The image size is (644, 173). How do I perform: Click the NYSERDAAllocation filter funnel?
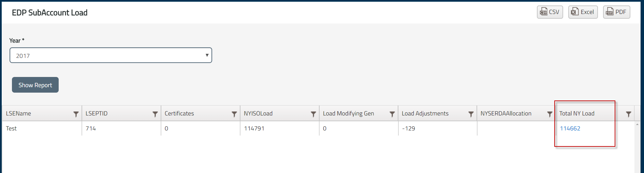pyautogui.click(x=550, y=114)
